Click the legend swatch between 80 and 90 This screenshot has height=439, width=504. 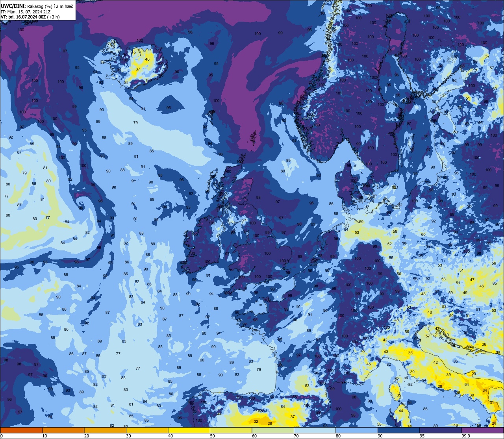(357, 430)
